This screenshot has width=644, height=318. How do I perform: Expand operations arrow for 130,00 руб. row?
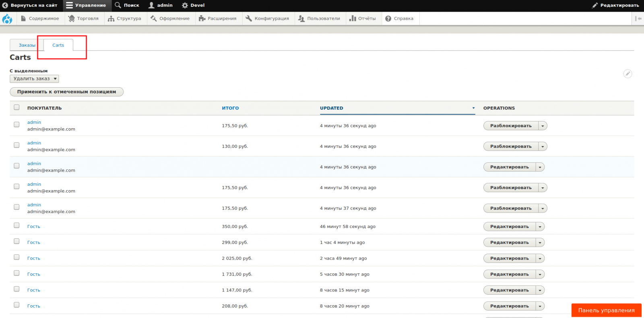pyautogui.click(x=543, y=146)
